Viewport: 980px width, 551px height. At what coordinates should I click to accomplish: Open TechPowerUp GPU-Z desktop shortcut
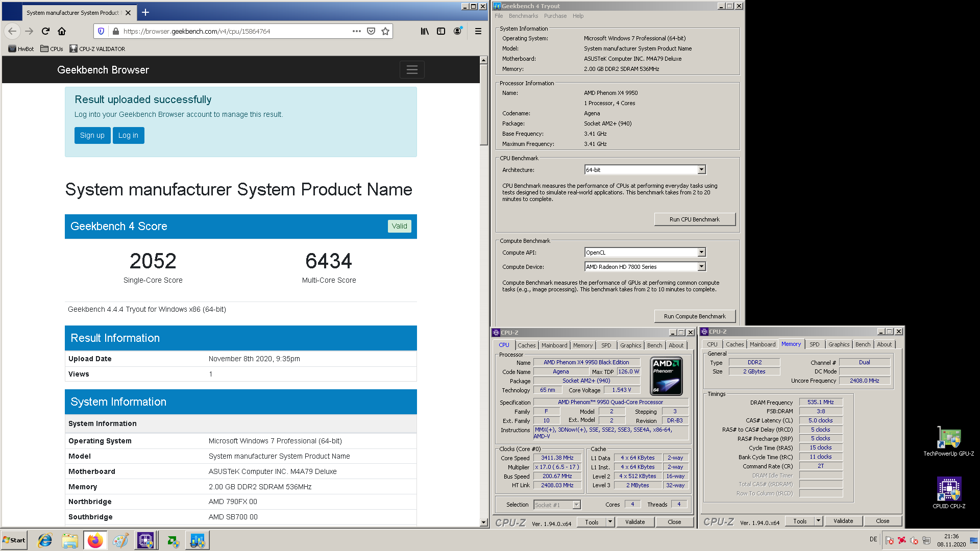[949, 441]
